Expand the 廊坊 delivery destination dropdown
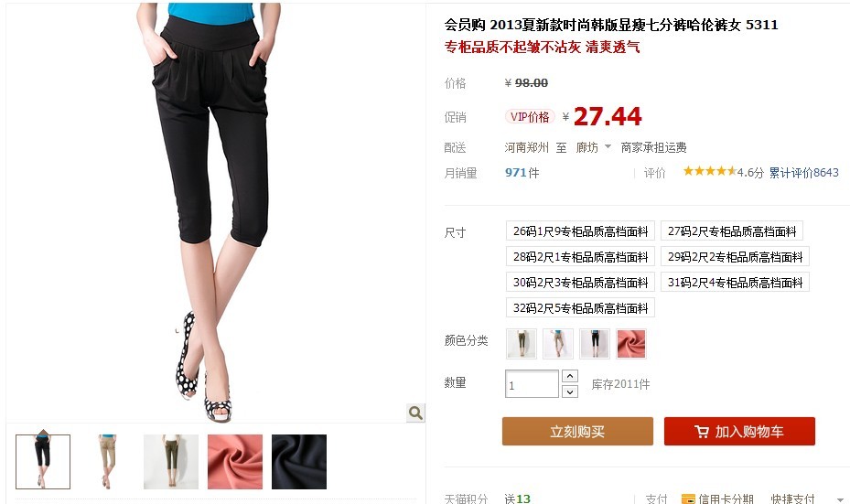Screen dimensions: 850x504 point(608,146)
